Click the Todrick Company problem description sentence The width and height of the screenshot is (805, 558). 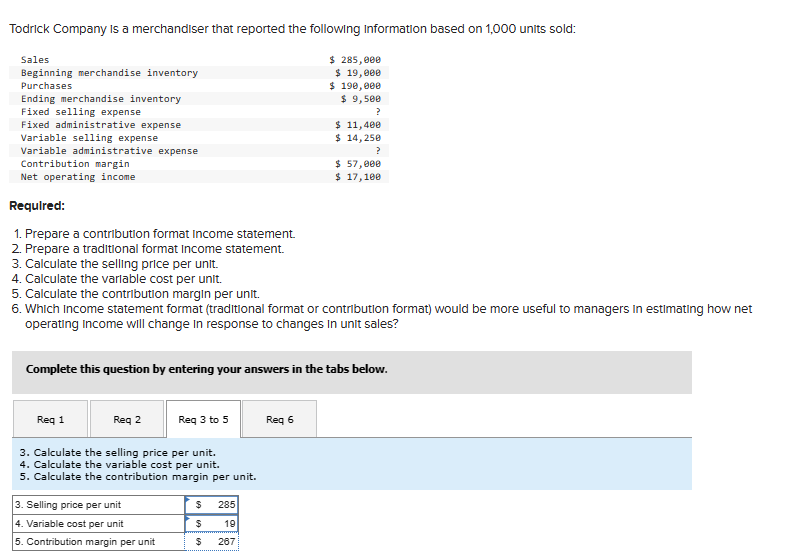click(293, 29)
